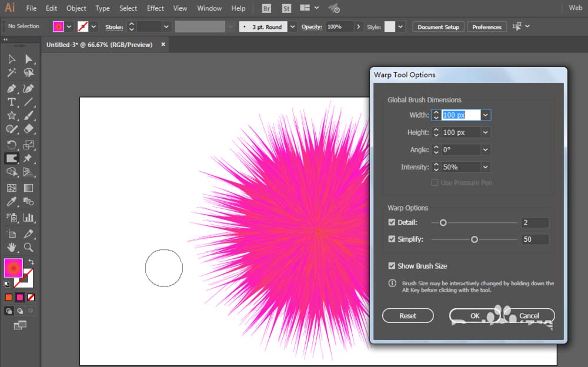Image resolution: width=588 pixels, height=367 pixels.
Task: Select the Shape Builder tool
Action: coord(12,172)
